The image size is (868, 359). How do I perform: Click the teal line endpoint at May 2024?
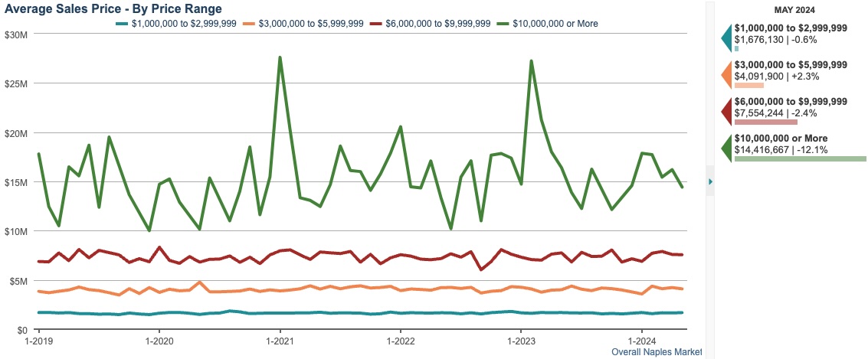(682, 312)
